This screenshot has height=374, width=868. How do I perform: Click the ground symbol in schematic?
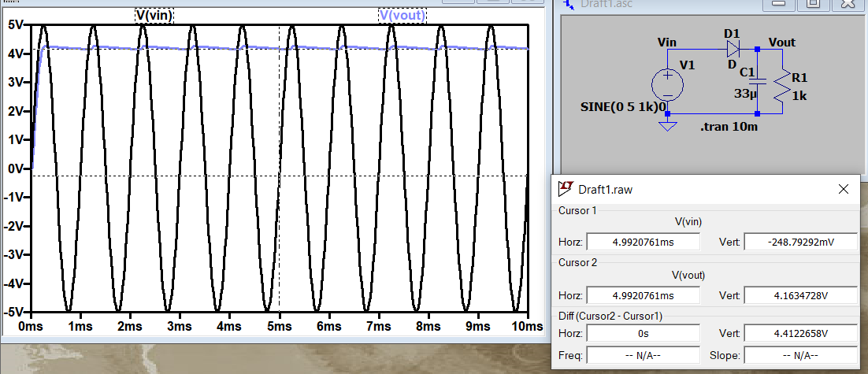click(667, 125)
